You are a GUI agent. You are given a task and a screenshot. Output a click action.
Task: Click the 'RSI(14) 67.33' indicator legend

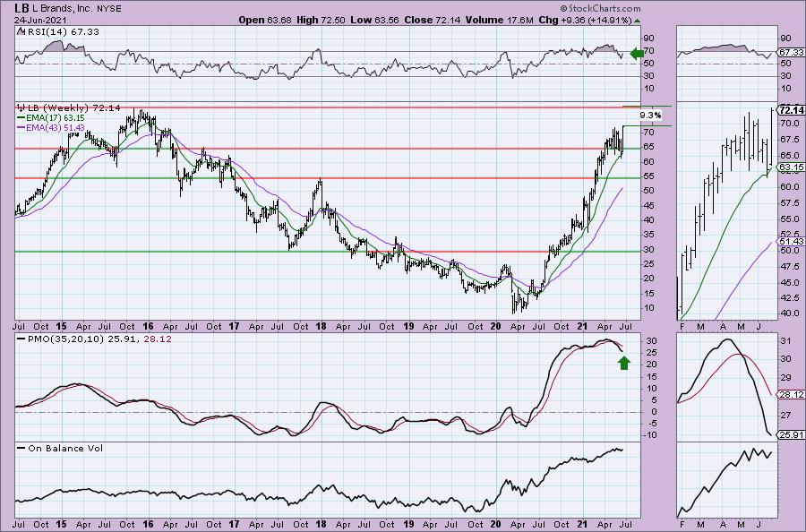click(x=58, y=31)
